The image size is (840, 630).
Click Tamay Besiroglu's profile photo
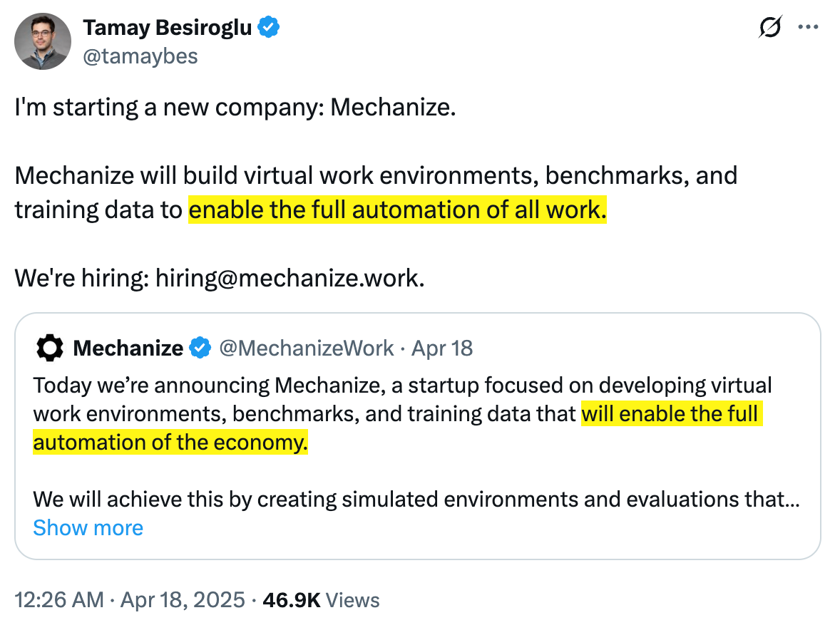43,41
